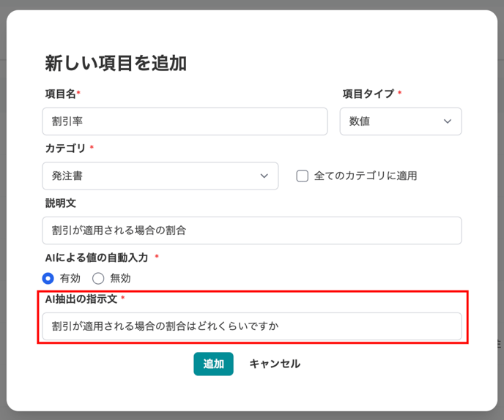Click the AI抽出の指示文 field label

tap(81, 299)
